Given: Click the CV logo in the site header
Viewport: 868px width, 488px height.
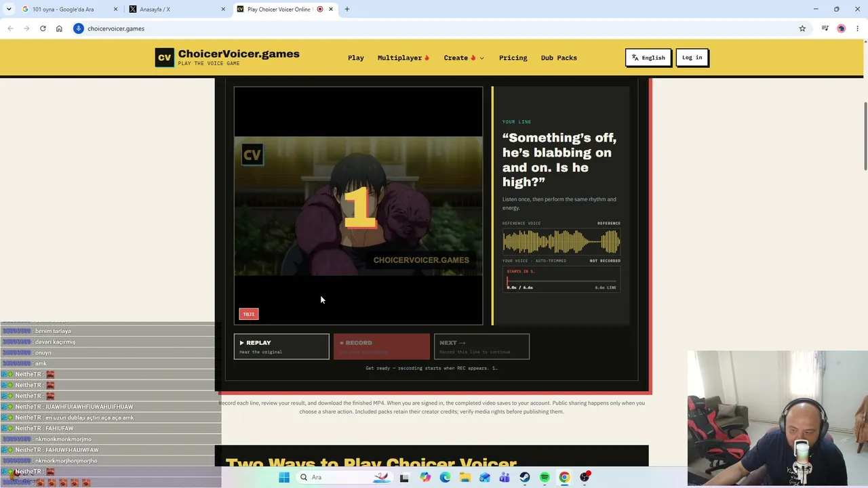Looking at the screenshot, I should click(165, 58).
